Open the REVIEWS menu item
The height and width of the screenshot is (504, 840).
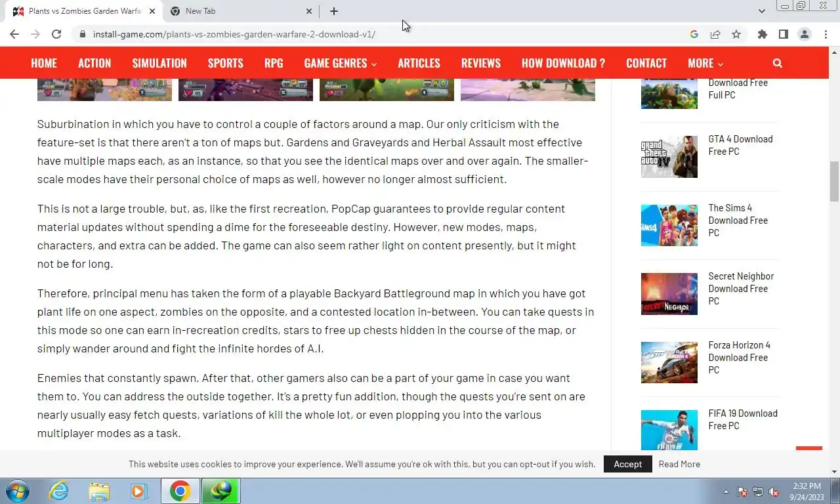click(481, 63)
